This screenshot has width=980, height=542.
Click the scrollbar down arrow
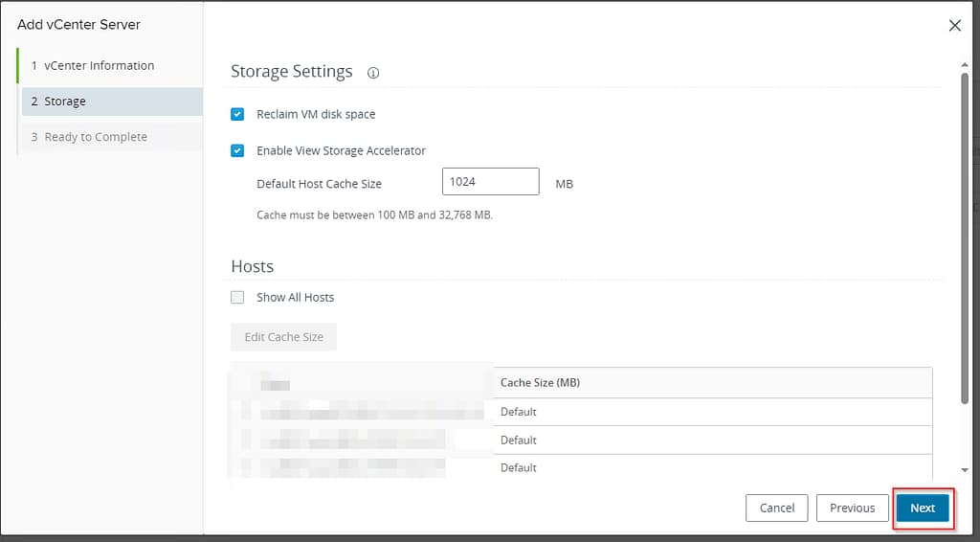[x=964, y=469]
